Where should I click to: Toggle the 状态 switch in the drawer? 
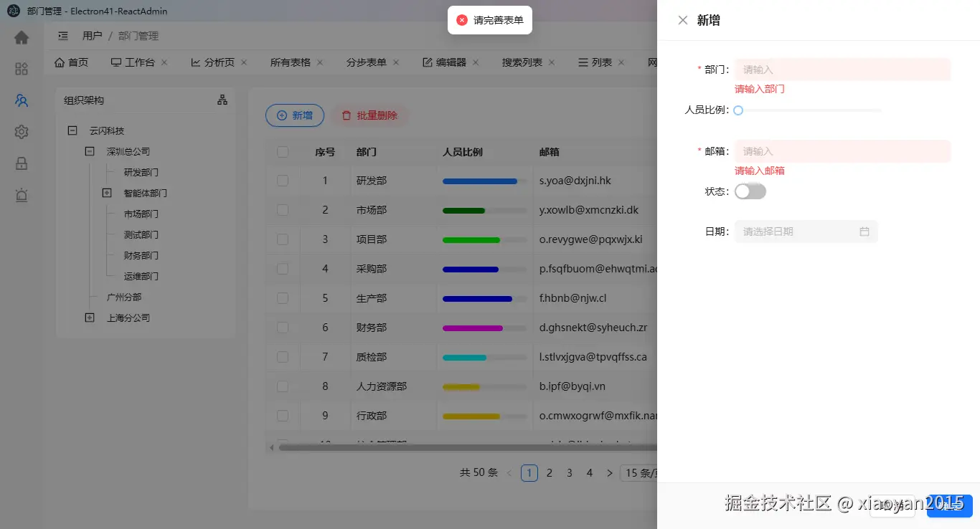click(750, 191)
